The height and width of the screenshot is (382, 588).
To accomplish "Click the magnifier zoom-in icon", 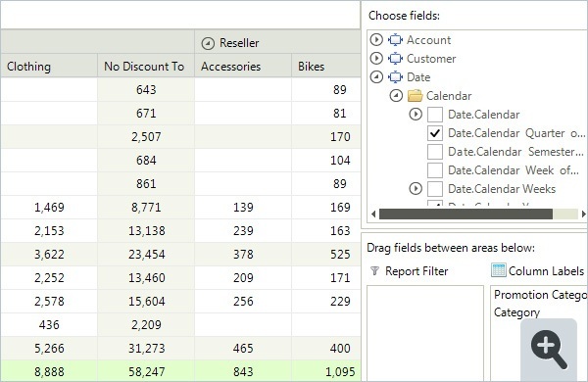I will click(549, 350).
